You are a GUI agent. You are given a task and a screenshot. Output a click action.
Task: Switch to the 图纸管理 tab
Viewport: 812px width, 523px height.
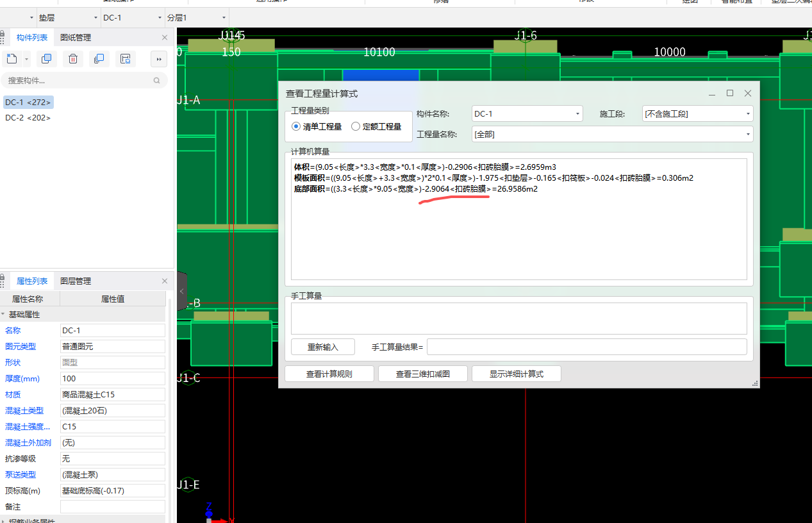[x=76, y=37]
